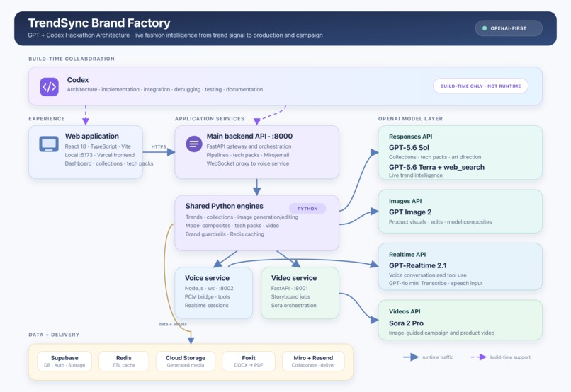Select the Miro + Resend card
Image resolution: width=571 pixels, height=392 pixels.
pos(313,361)
